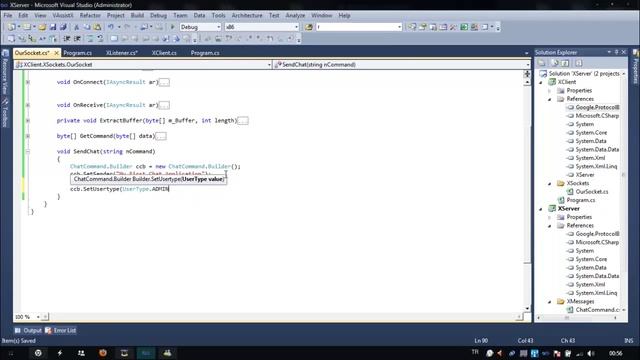Increase line indent using toolbar icon
Screen dimensions: 640x360
[77, 39]
